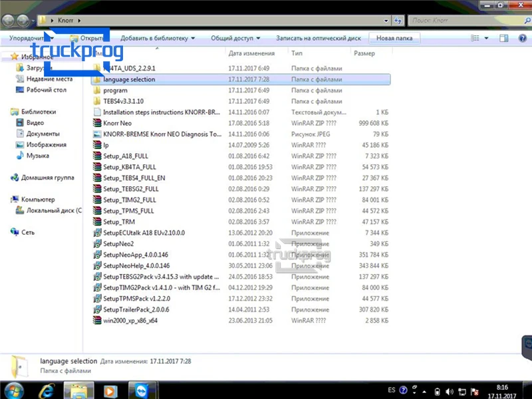Select Изображения library in the sidebar
Image resolution: width=532 pixels, height=399 pixels.
coord(41,144)
